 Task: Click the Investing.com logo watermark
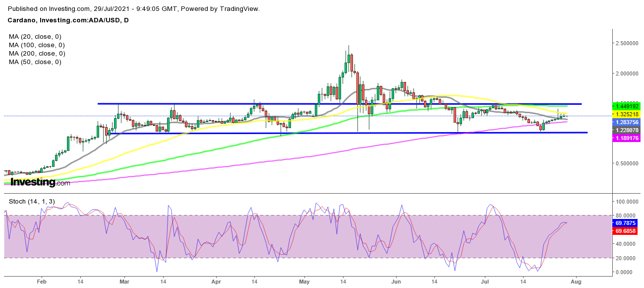(x=41, y=182)
